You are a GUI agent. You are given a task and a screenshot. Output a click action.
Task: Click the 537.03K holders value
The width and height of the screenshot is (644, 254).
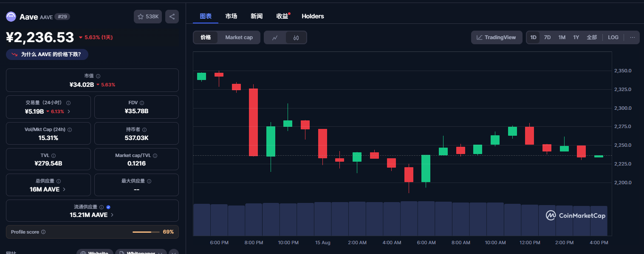pos(136,138)
